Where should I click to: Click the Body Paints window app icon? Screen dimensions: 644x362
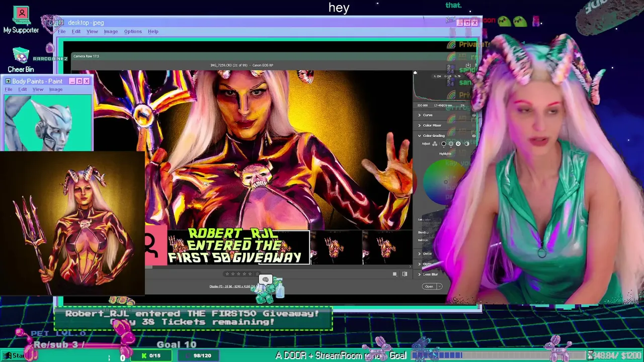point(8,81)
